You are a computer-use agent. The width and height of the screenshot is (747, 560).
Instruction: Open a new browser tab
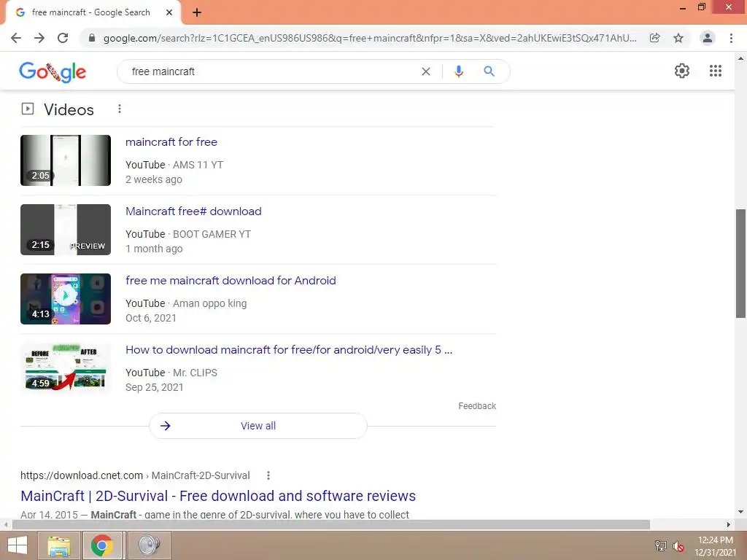click(197, 13)
